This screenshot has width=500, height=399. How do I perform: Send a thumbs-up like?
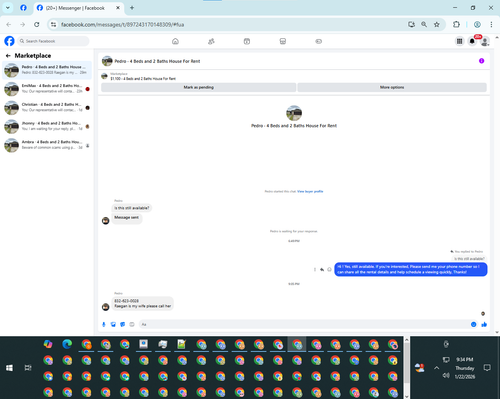point(484,324)
